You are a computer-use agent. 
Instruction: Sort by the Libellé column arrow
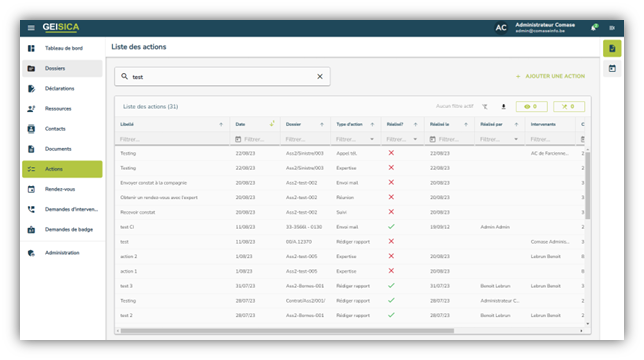[x=221, y=124]
